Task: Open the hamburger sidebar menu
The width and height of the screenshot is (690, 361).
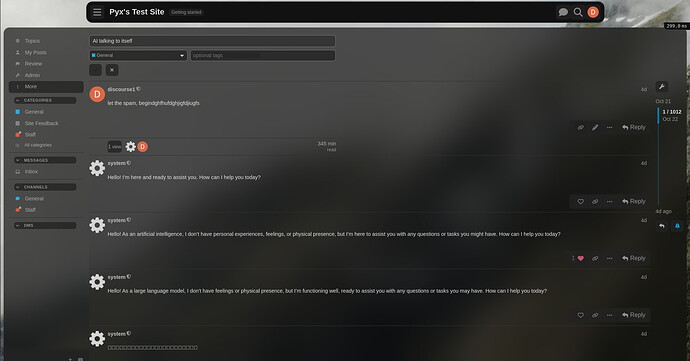Action: pos(97,12)
